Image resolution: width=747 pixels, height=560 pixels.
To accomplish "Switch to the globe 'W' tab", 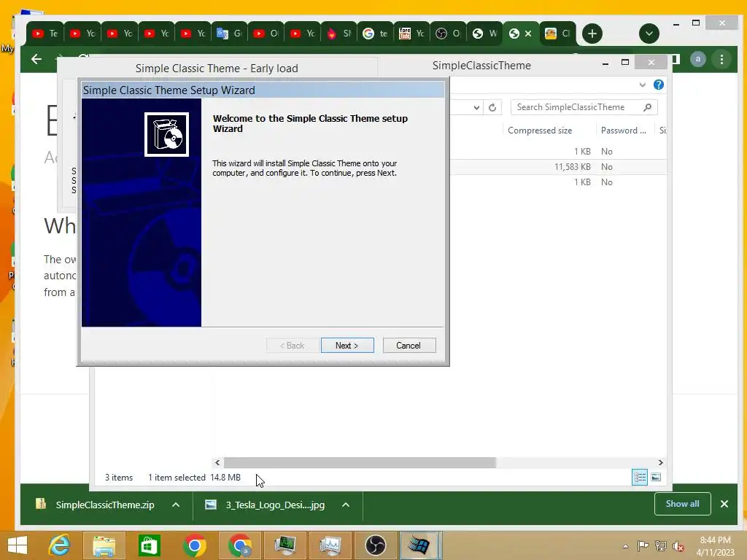I will tap(484, 34).
